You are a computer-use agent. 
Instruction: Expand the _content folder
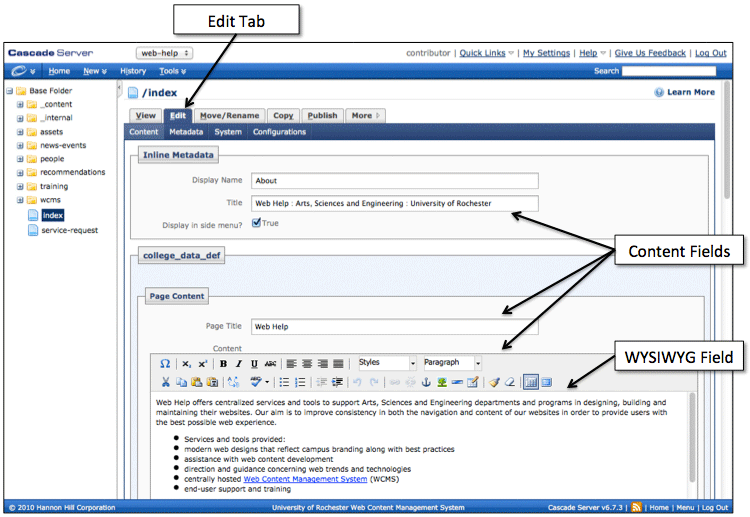pyautogui.click(x=20, y=104)
